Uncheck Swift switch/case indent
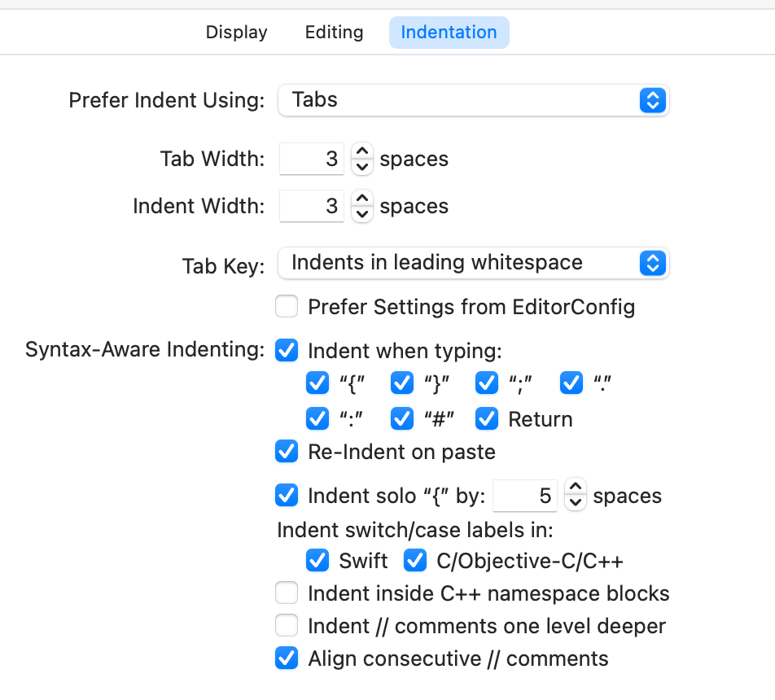 click(317, 561)
